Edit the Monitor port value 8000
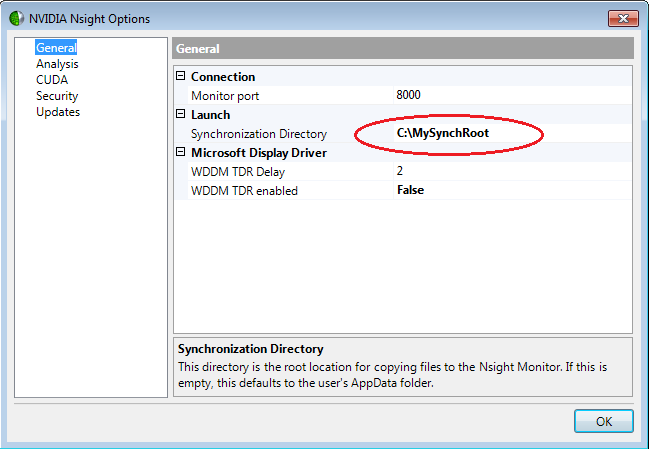The height and width of the screenshot is (449, 649). 512,95
